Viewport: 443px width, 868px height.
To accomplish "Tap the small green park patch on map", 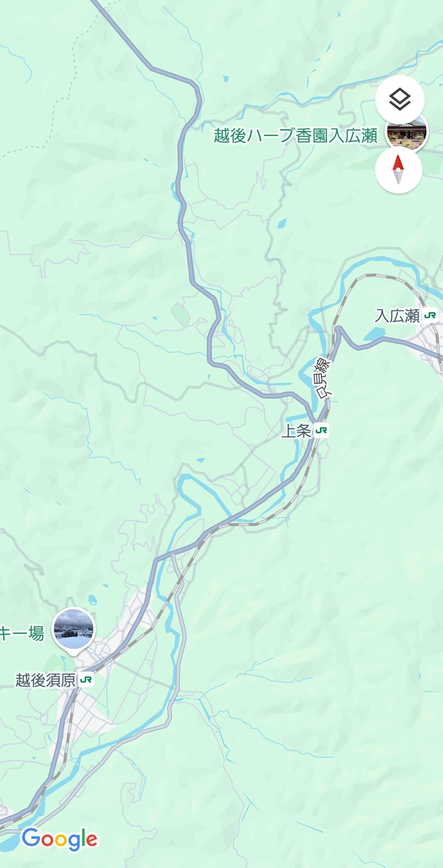I will click(179, 313).
